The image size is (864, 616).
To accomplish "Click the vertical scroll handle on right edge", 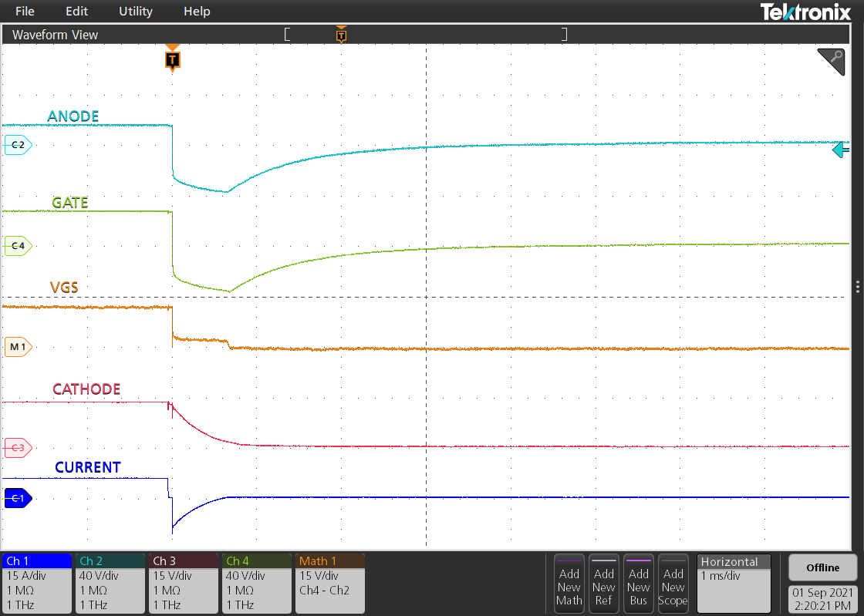I will (x=856, y=286).
